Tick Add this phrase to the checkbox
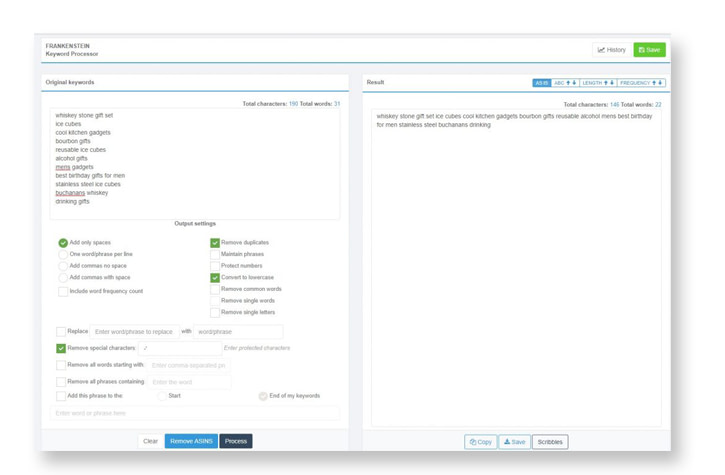 (x=61, y=396)
